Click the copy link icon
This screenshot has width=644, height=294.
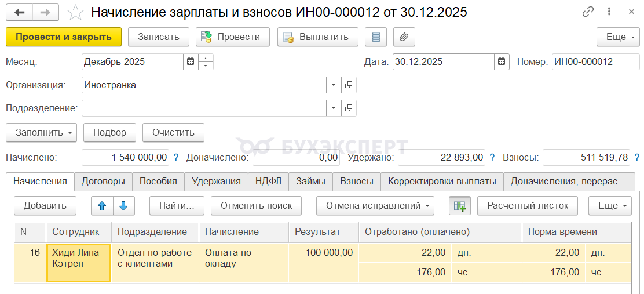pyautogui.click(x=588, y=12)
